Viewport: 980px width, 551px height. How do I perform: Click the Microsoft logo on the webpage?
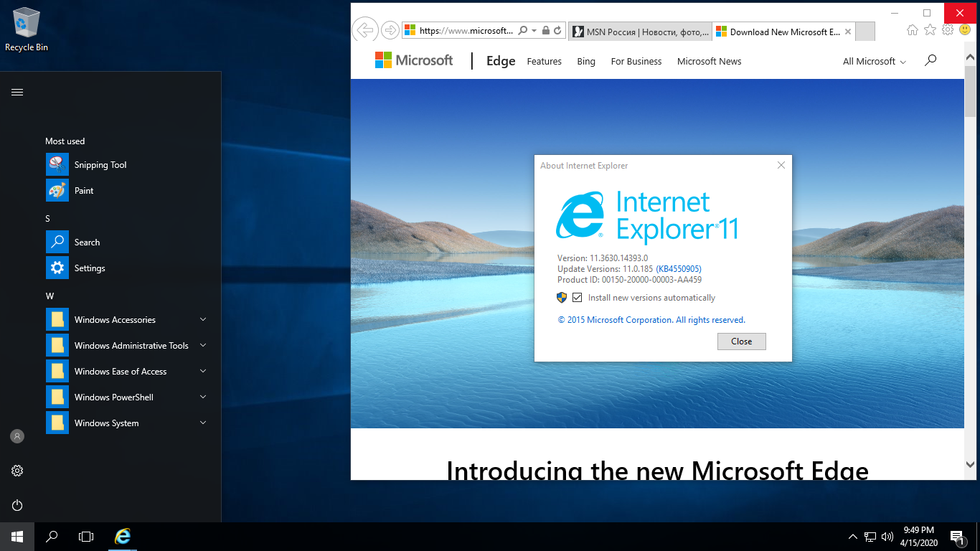414,60
